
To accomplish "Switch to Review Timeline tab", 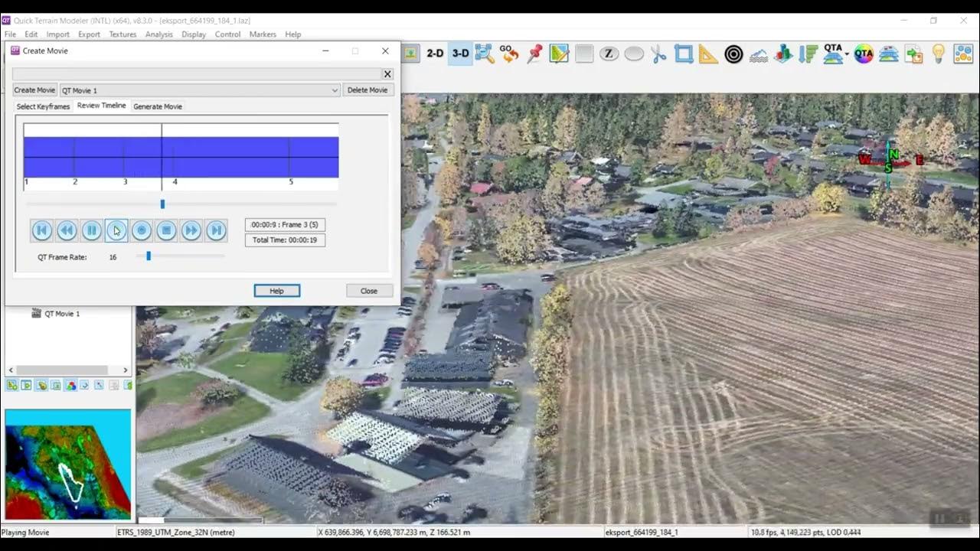I will tap(101, 106).
